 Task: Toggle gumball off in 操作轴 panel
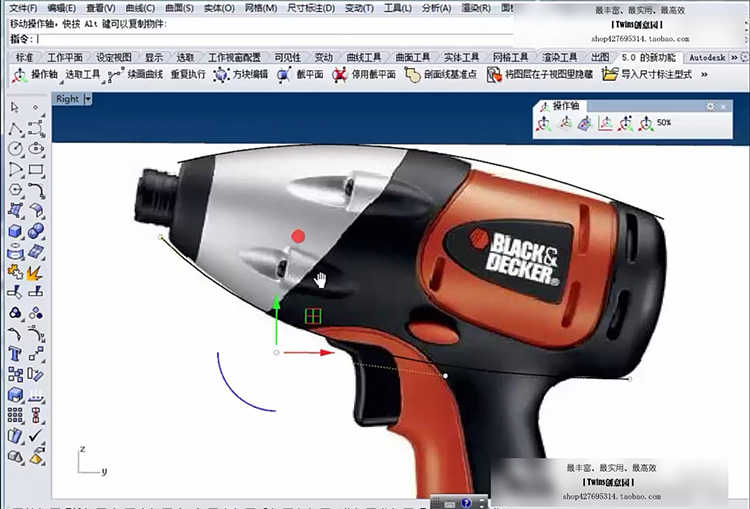565,124
